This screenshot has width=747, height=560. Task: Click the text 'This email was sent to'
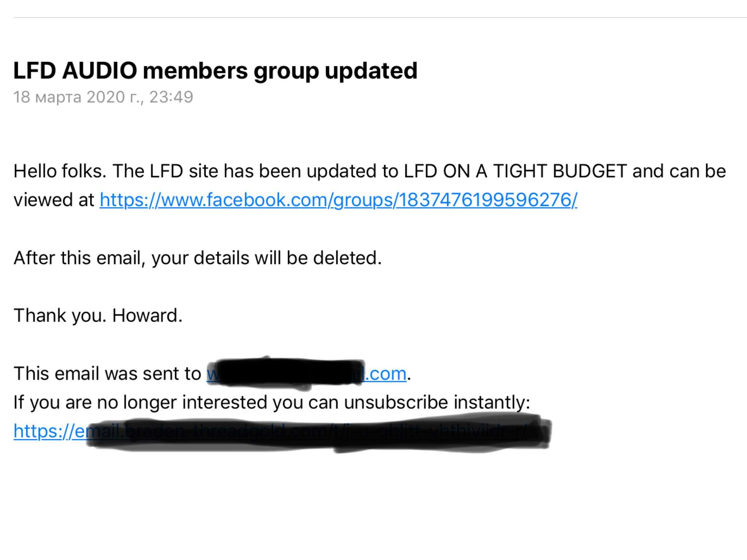point(107,374)
